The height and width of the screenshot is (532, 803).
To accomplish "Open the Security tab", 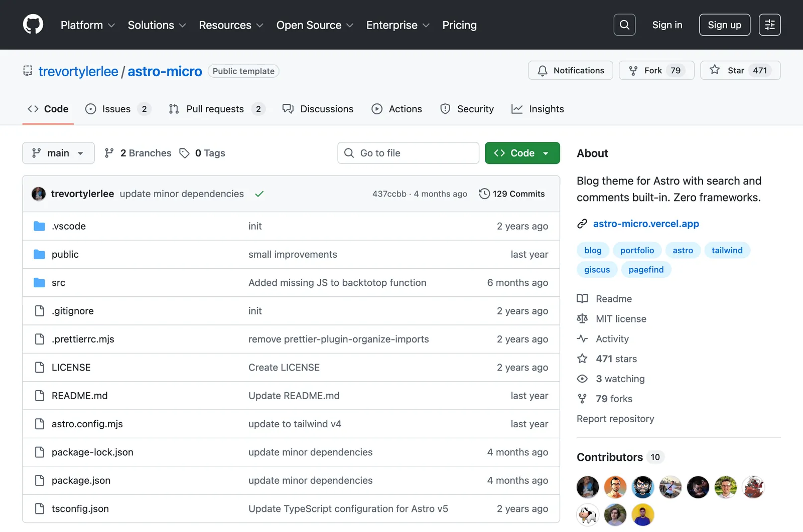I will click(x=467, y=109).
